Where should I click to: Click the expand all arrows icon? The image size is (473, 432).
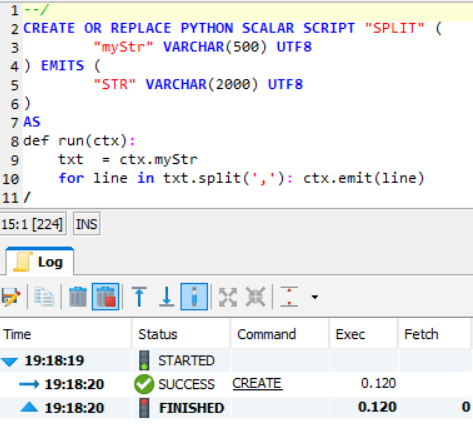[228, 297]
